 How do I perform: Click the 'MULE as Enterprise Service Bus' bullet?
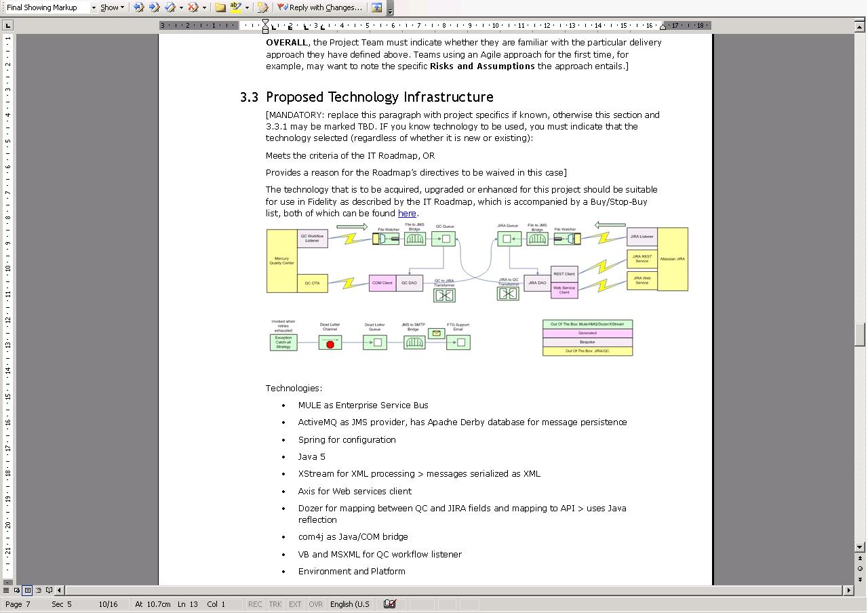pos(363,405)
